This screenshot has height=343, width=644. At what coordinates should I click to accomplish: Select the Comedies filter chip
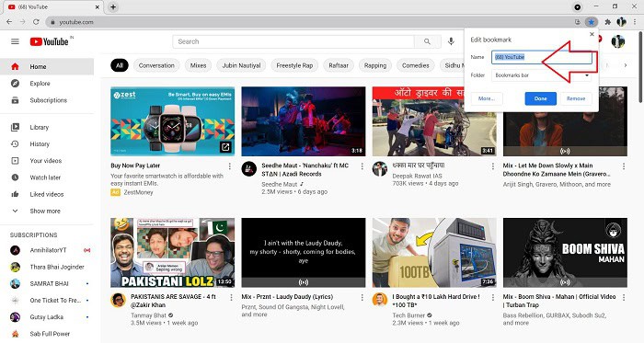[415, 65]
